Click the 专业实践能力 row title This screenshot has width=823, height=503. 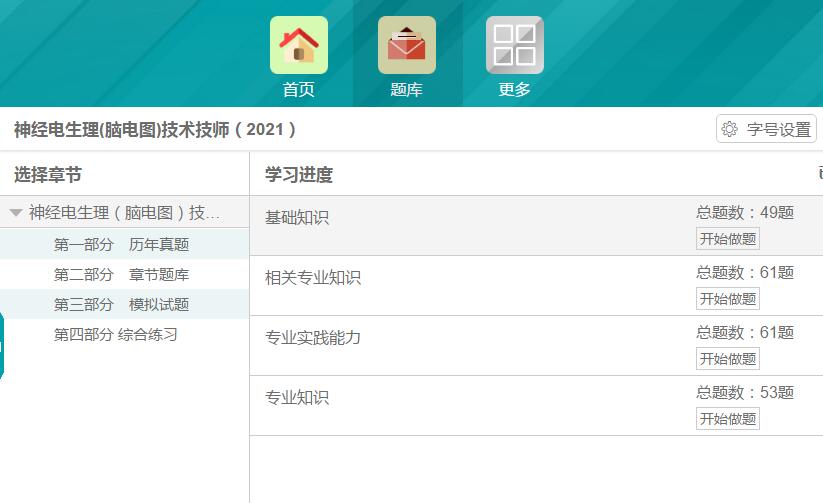tap(313, 337)
